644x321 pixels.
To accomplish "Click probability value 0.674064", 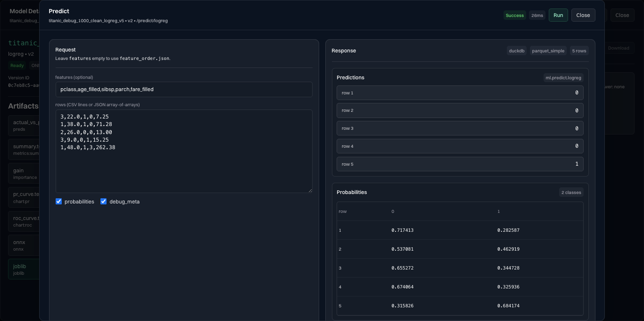I will point(402,287).
